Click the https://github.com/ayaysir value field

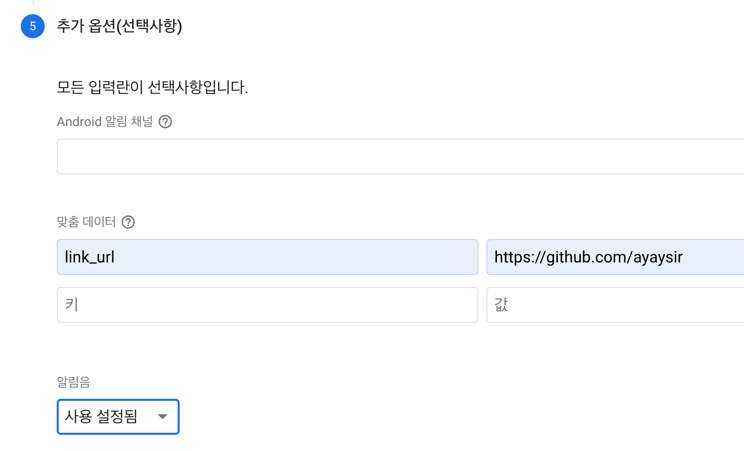click(614, 257)
